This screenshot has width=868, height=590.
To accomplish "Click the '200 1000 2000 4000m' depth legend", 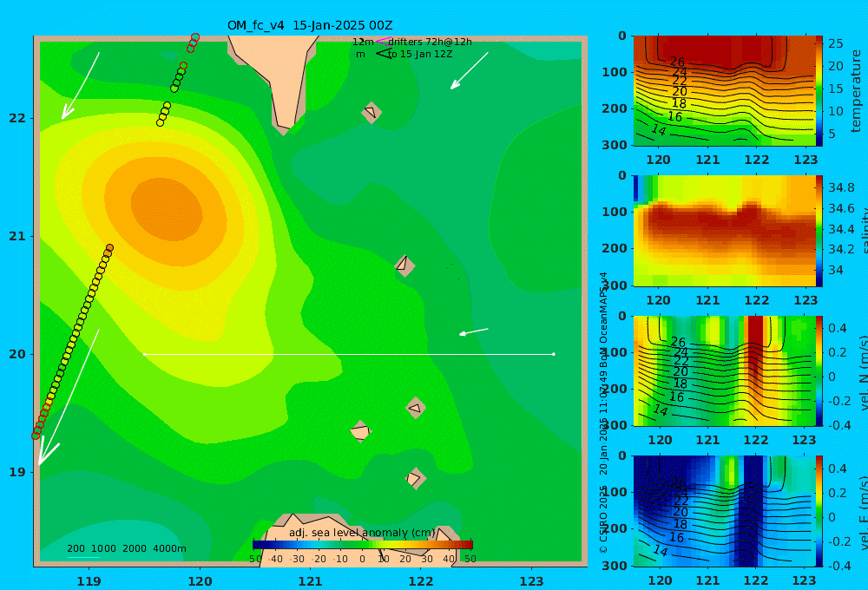I will tap(126, 548).
